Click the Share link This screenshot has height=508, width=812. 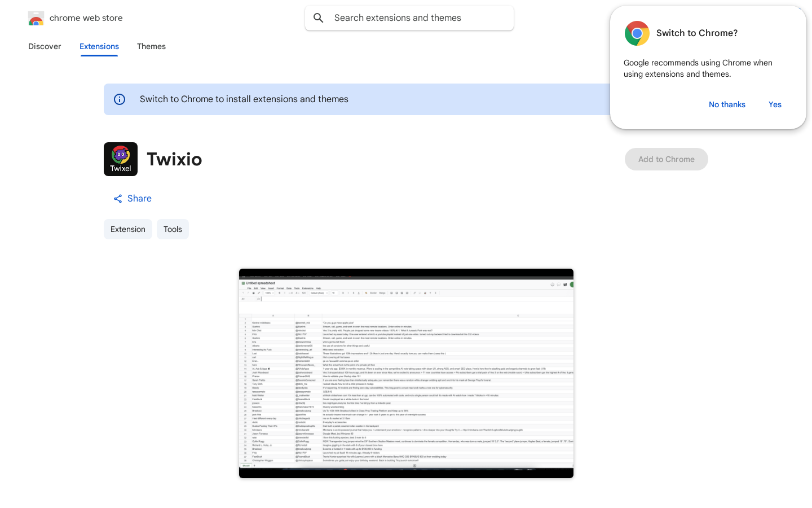133,199
